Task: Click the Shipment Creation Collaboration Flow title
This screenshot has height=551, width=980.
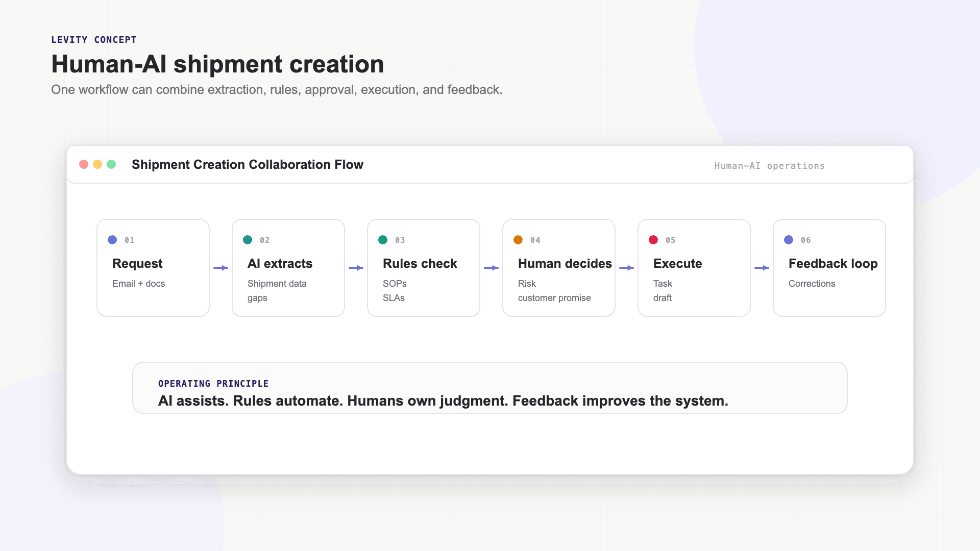Action: point(248,165)
